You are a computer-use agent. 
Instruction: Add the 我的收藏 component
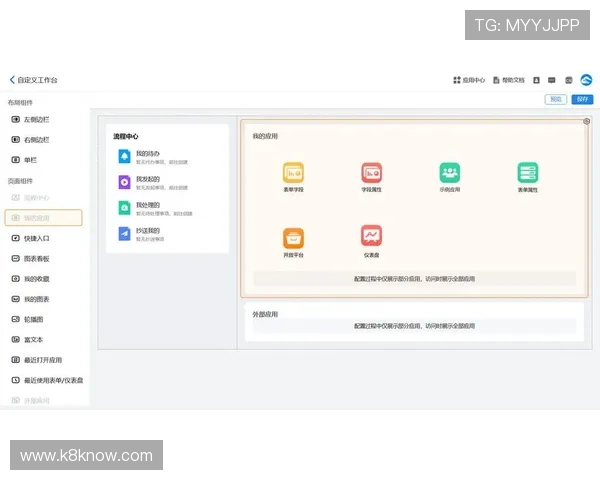(x=30, y=279)
